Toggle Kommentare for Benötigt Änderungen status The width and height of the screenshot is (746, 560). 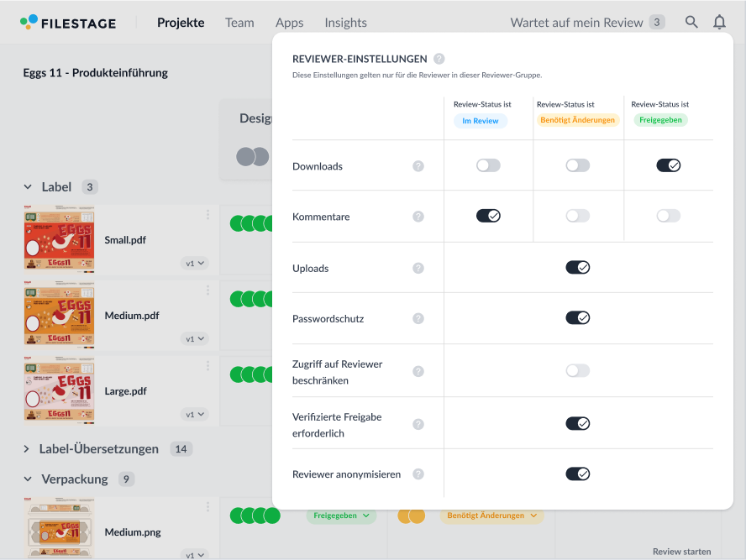(578, 216)
